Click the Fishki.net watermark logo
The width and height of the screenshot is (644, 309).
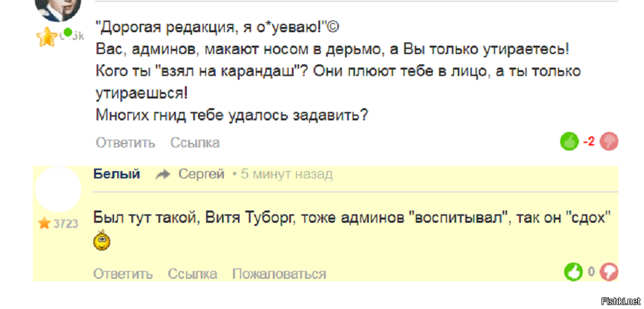(x=620, y=301)
